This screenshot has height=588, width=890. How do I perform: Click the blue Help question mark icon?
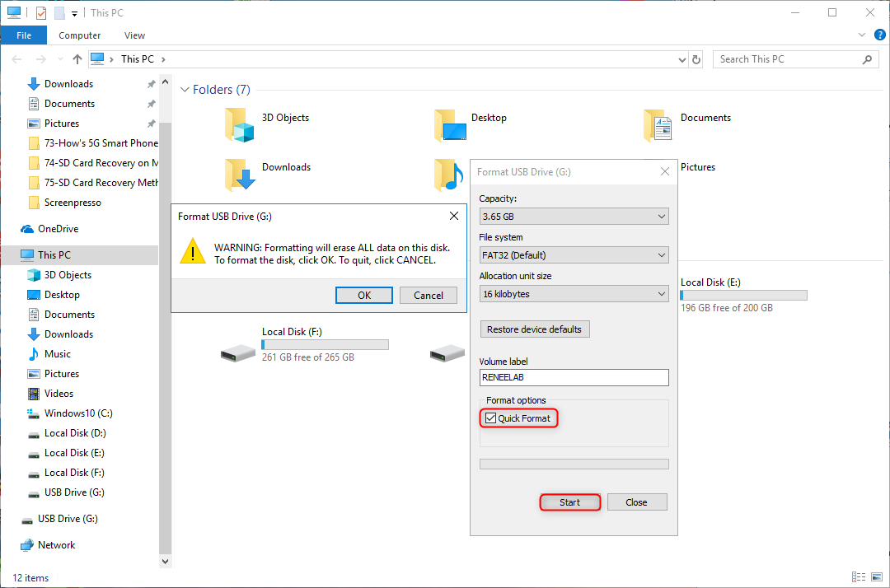pyautogui.click(x=879, y=35)
